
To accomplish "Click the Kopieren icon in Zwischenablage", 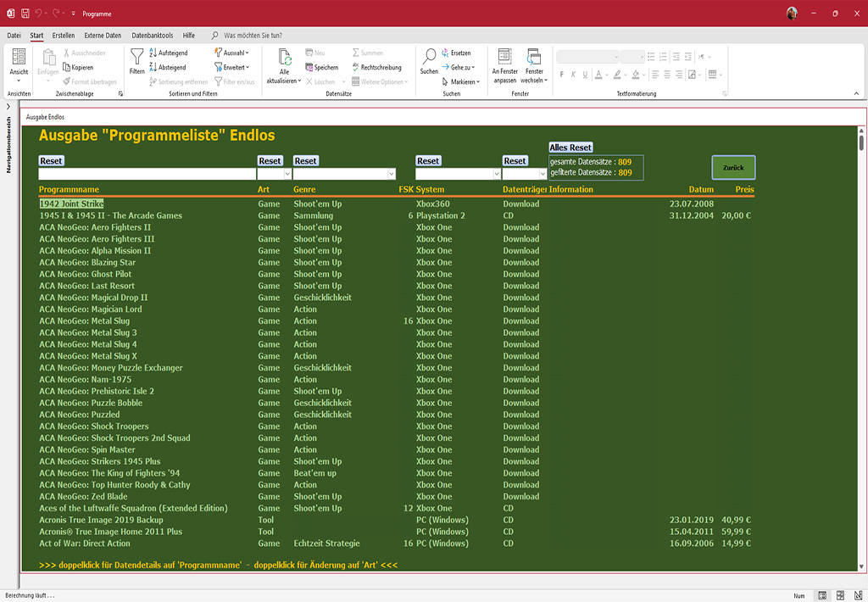I will 66,67.
